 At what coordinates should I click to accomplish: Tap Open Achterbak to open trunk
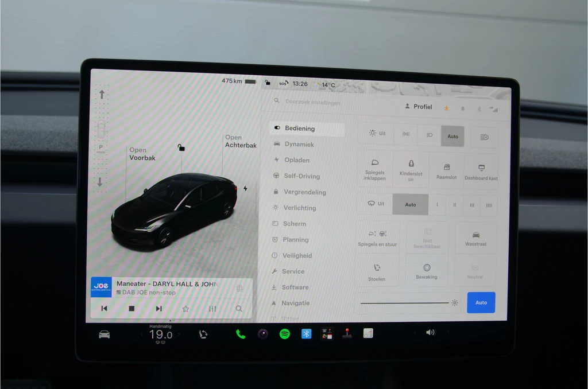[x=241, y=141]
